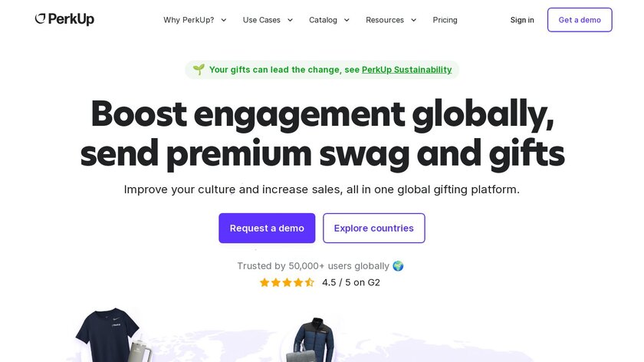Follow the PerkUp Sustainability link
The width and height of the screenshot is (644, 362).
[x=406, y=70]
